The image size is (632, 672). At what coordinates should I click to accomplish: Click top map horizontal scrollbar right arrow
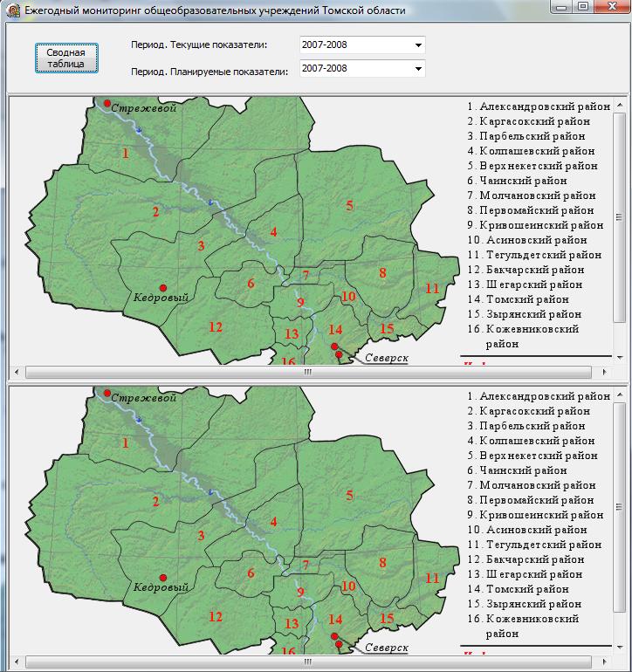pos(604,372)
